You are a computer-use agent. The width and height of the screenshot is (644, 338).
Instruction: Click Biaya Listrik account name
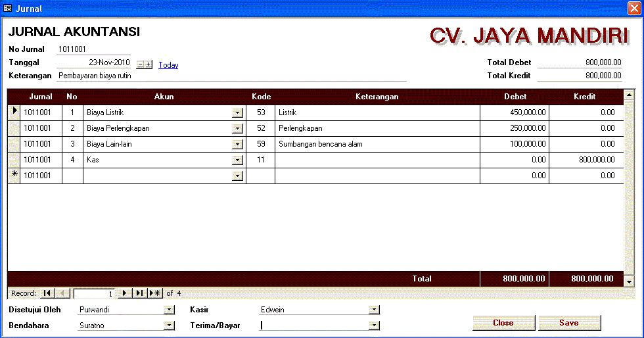105,112
